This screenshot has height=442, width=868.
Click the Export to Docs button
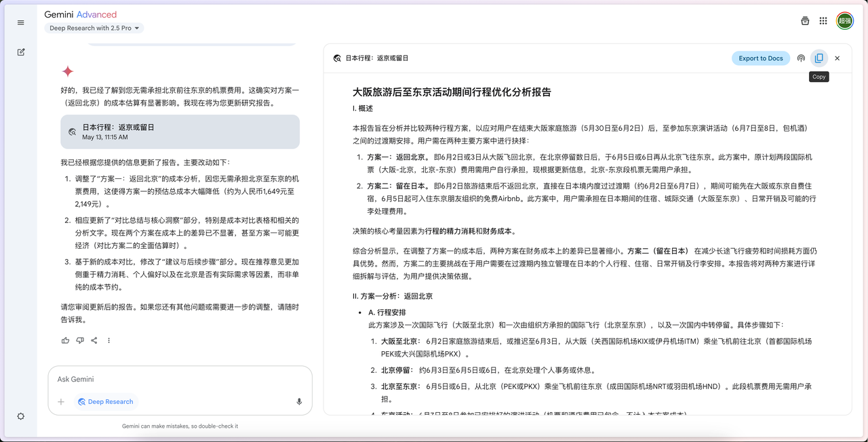pos(760,58)
